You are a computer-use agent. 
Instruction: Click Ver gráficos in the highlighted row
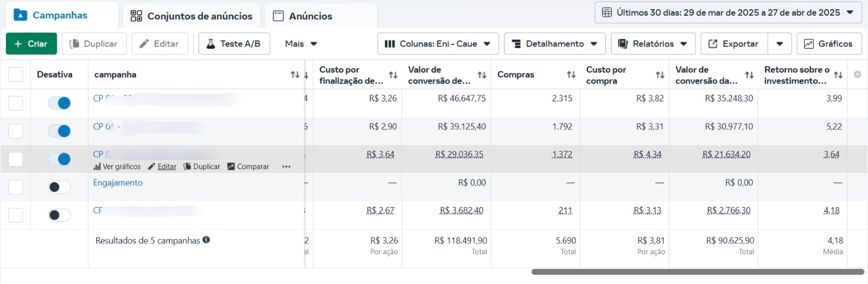[x=117, y=166]
